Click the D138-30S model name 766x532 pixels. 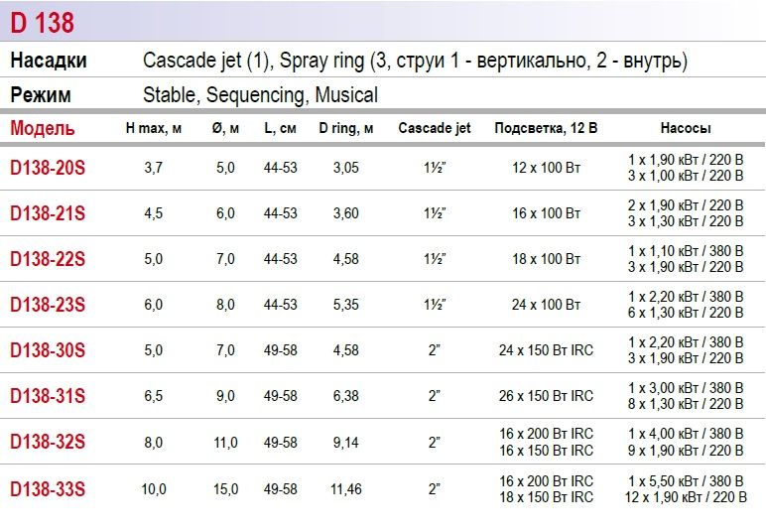(48, 350)
